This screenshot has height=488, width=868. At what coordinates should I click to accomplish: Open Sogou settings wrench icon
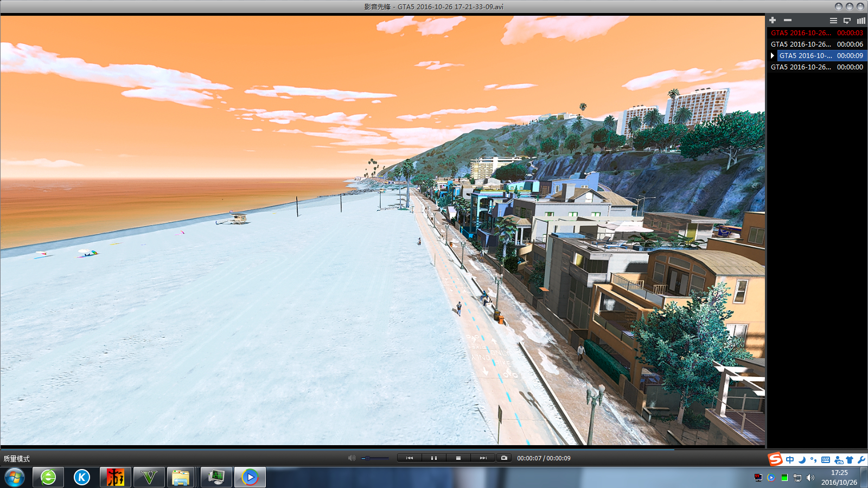(x=861, y=460)
